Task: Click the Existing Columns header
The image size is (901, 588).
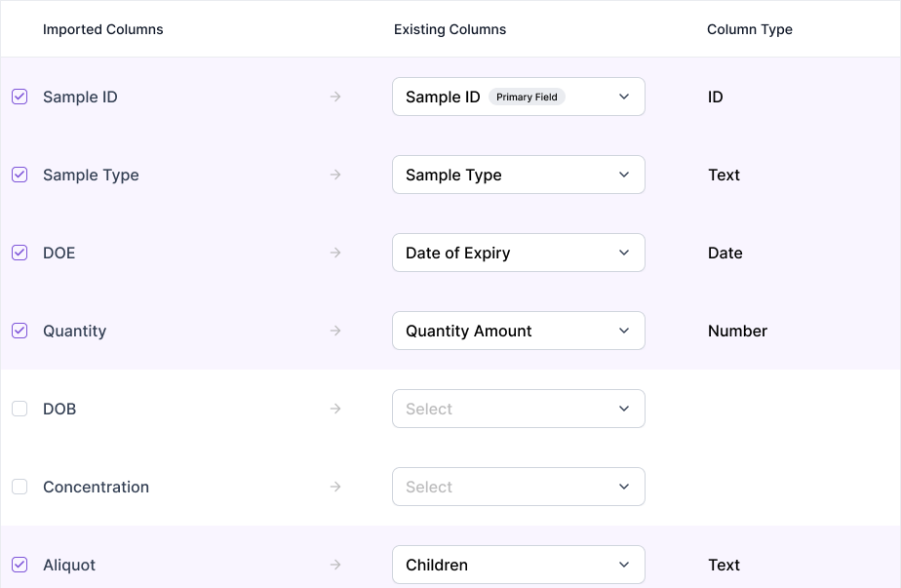Action: 450,29
